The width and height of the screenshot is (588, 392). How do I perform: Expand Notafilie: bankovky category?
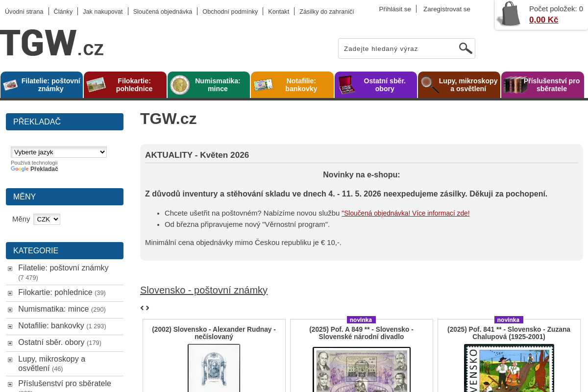(x=10, y=326)
